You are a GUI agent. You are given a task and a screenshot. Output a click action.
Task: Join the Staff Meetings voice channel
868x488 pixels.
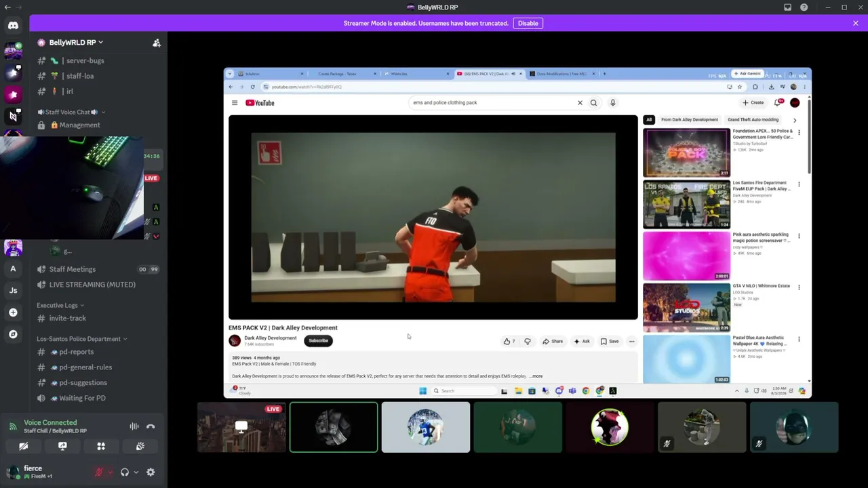click(98, 269)
